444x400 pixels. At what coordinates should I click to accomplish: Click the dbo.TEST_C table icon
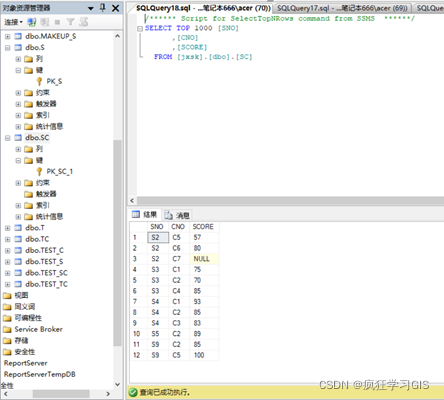(x=18, y=251)
